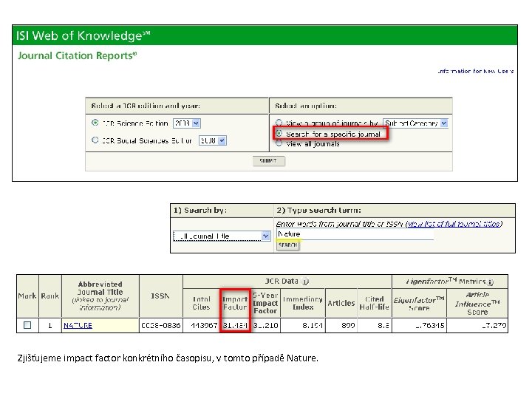
Task: Click the 'ISI Web of Knowledge' banner title
Action: [83, 35]
